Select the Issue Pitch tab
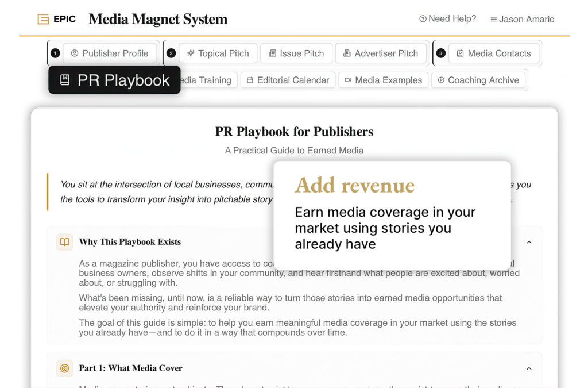Image resolution: width=588 pixels, height=388 pixels. pyautogui.click(x=296, y=53)
